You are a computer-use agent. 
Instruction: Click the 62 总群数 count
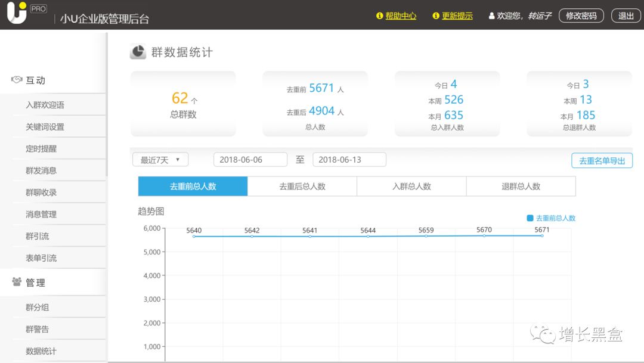[180, 98]
